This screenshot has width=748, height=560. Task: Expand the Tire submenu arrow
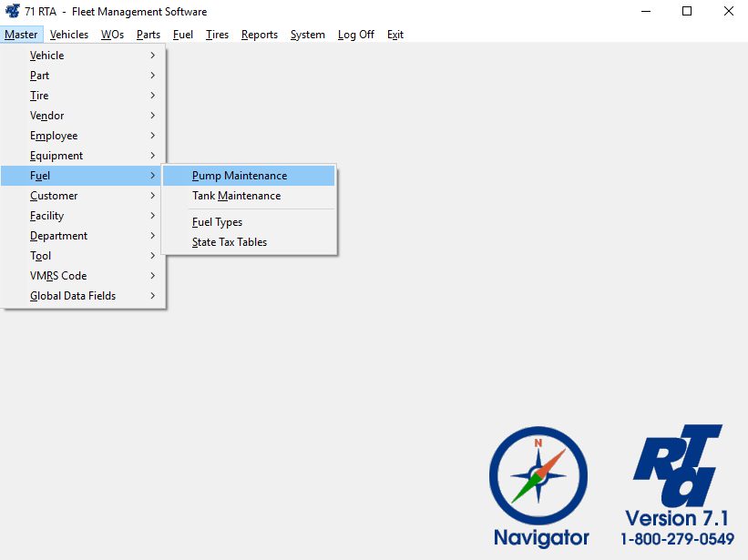[152, 96]
